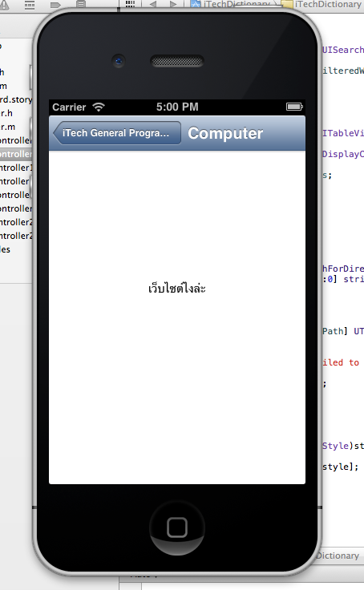Click the UISearch code text in editor

(x=343, y=50)
